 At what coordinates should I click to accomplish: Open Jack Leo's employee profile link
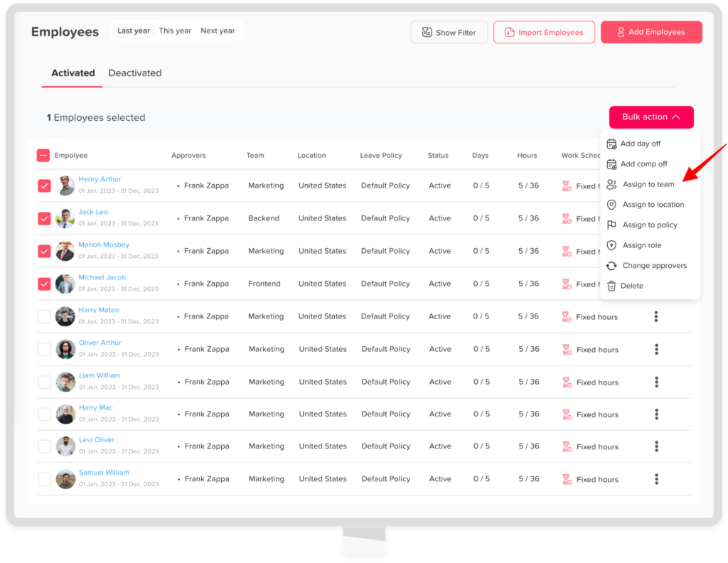93,212
